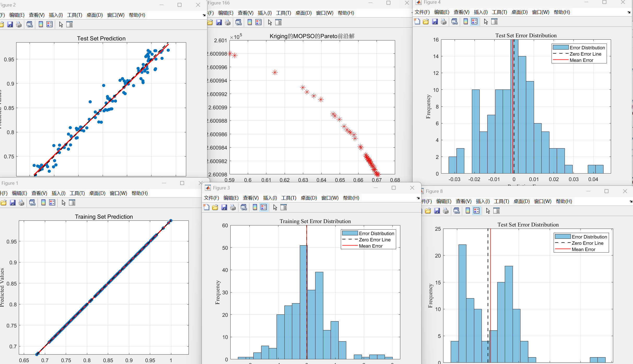Click Training Set Prediction plot title

click(x=104, y=217)
